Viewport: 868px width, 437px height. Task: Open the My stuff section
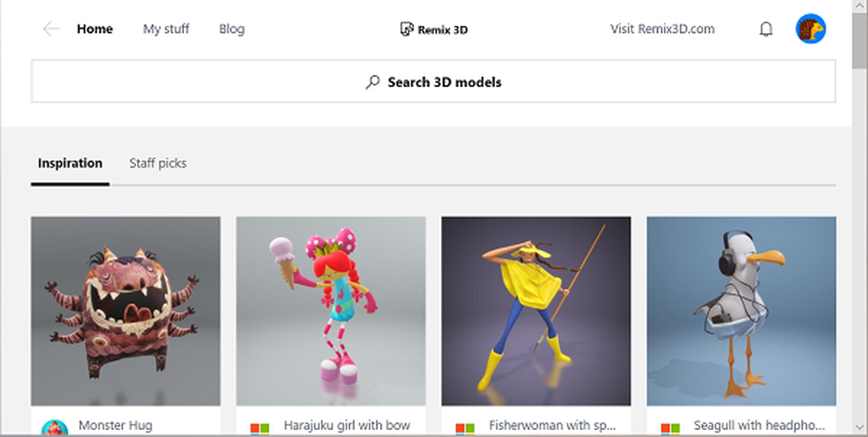tap(166, 29)
